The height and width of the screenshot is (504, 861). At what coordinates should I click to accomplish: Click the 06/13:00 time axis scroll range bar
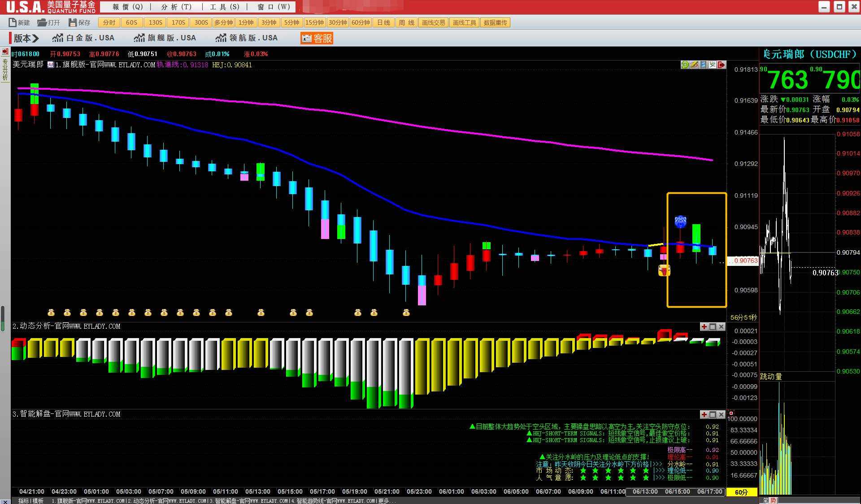pyautogui.click(x=645, y=491)
